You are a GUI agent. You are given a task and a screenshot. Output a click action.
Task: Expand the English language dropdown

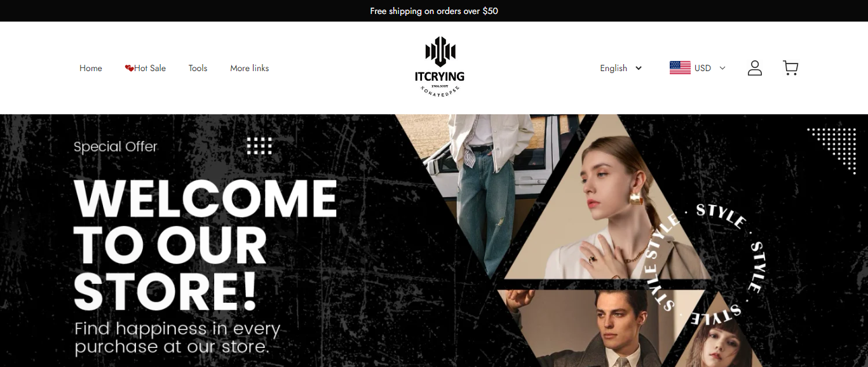pos(621,68)
